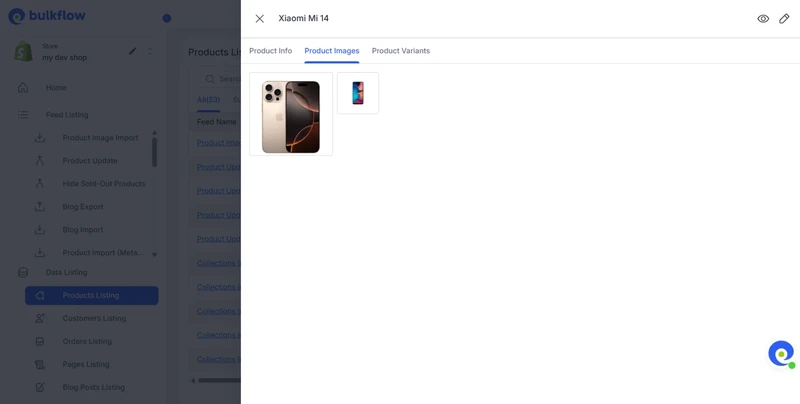This screenshot has height=404, width=800.
Task: Open the large gold phone image thumbnail
Action: 291,114
